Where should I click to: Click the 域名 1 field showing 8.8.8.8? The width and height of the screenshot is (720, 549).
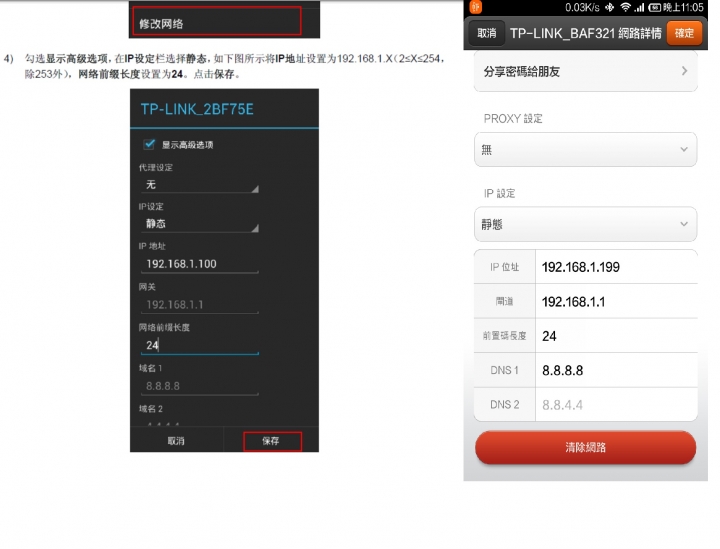click(200, 386)
